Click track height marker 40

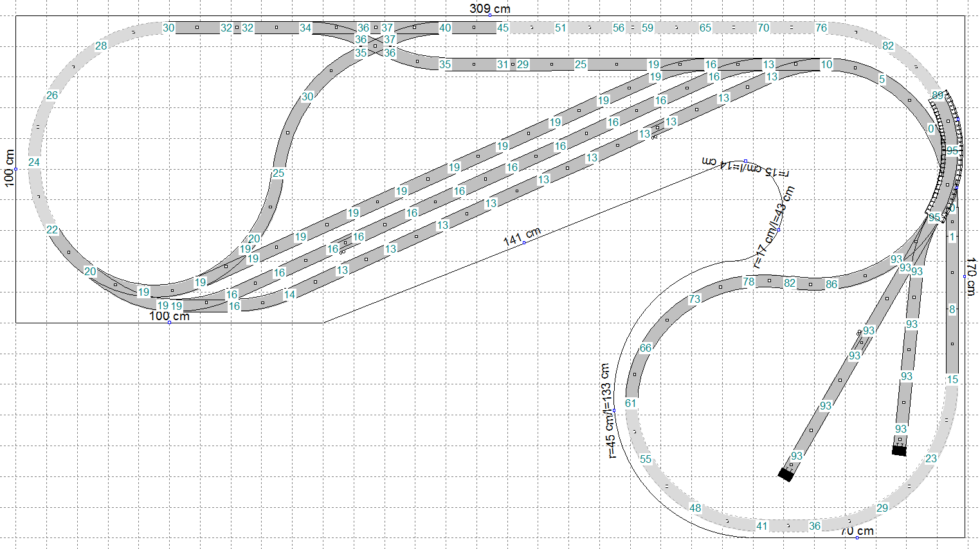pyautogui.click(x=445, y=28)
